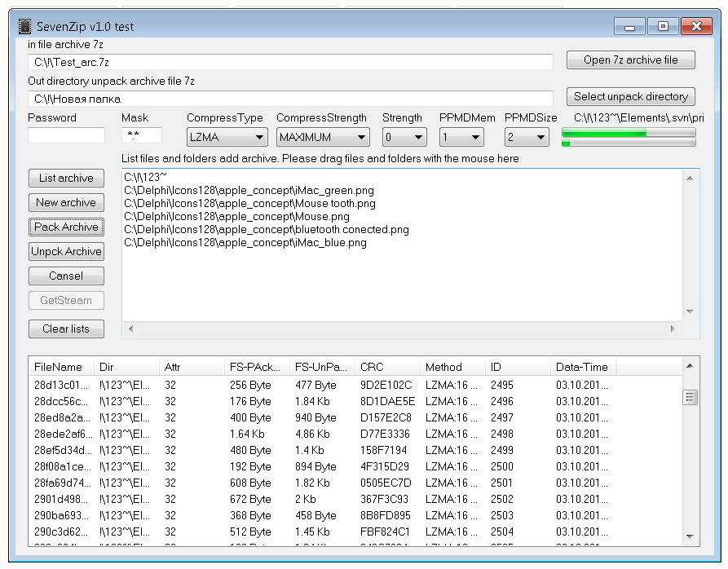The image size is (728, 569).
Task: Click the Mask input field
Action: click(x=142, y=135)
